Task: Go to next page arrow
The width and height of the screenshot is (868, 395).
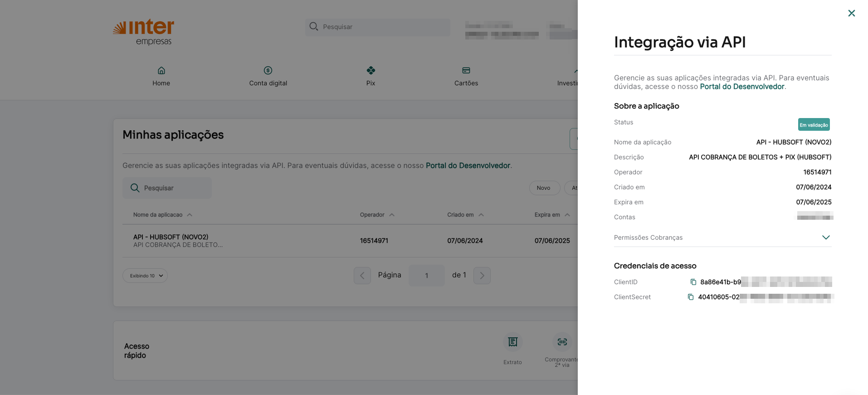Action: (x=482, y=276)
